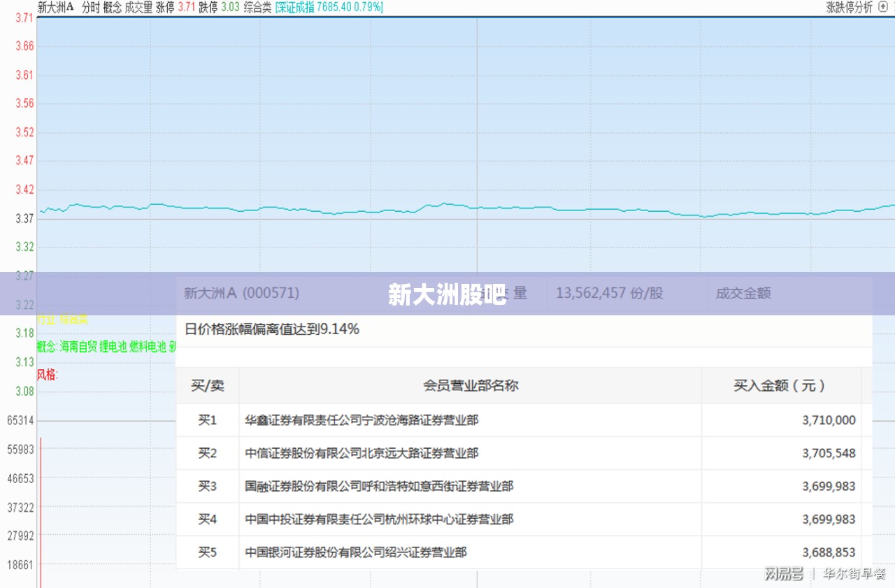Switch to the 分时 chart view
The image size is (895, 588).
tap(90, 8)
